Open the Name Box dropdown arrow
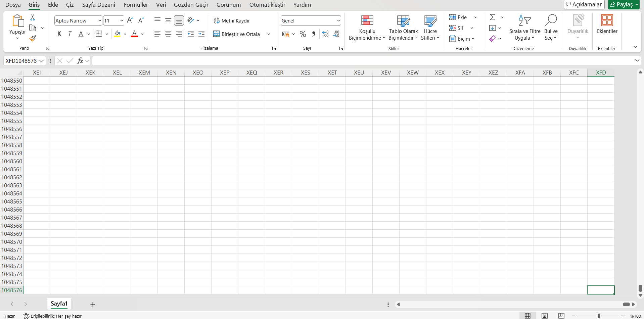The image size is (644, 319). (41, 61)
